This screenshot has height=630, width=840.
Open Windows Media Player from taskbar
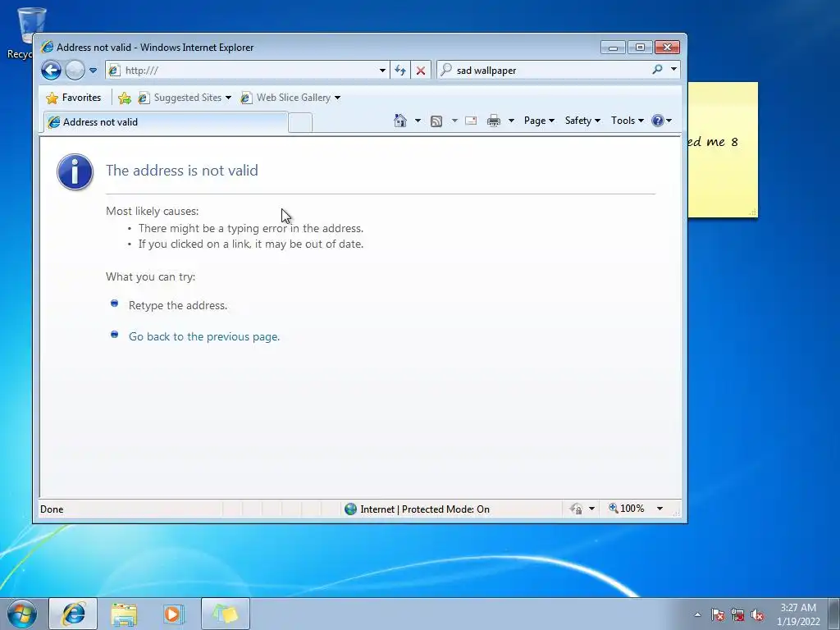(173, 614)
